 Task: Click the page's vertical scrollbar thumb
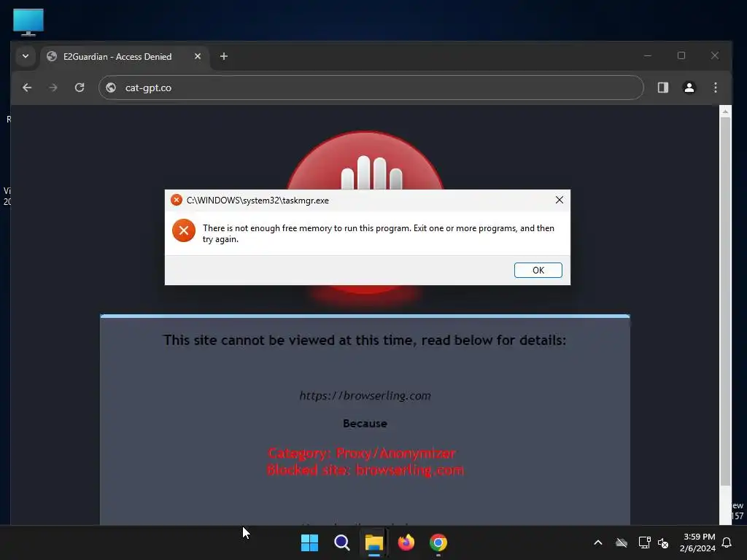click(x=725, y=301)
